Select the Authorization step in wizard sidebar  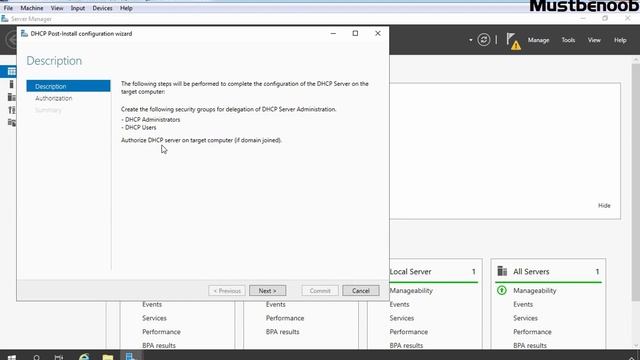coord(53,98)
